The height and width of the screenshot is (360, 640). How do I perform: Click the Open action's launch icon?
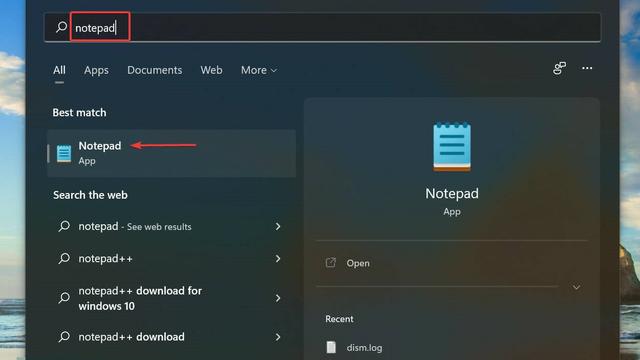point(331,263)
